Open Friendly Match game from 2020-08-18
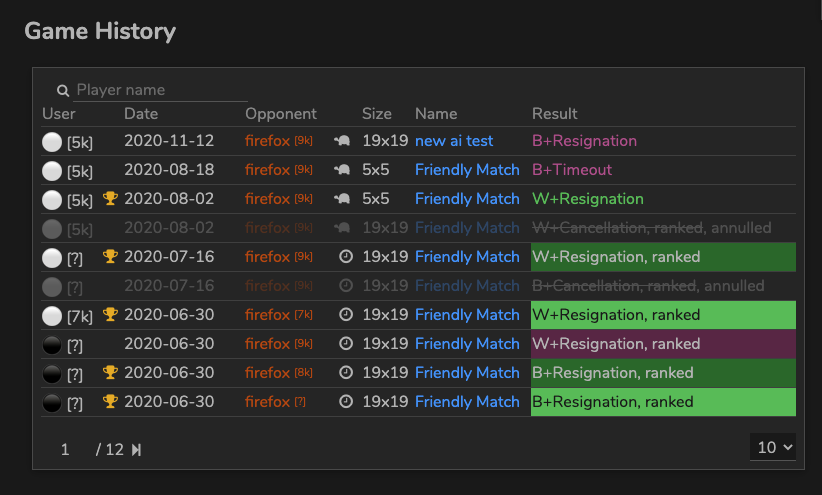 [467, 170]
